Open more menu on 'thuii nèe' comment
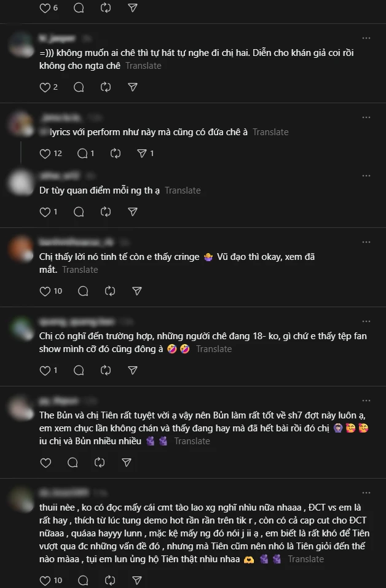386x588 pixels. 366,493
